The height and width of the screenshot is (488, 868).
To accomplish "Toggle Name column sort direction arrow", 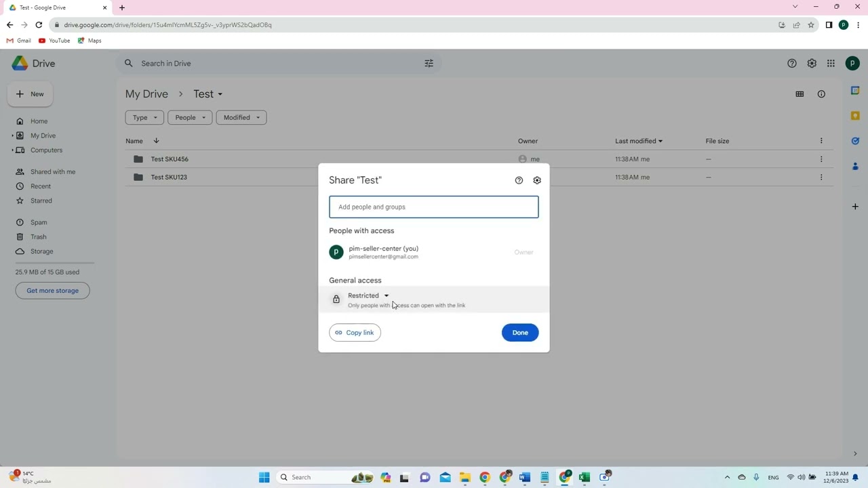I will [156, 141].
